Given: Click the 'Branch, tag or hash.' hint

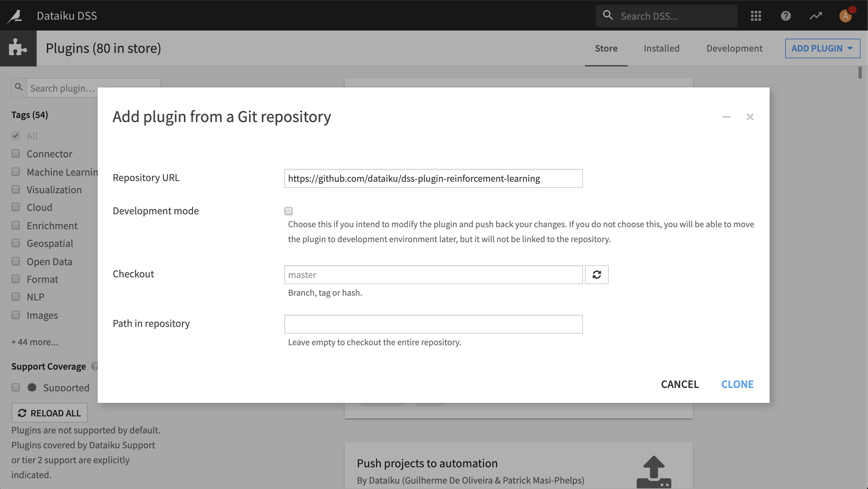Looking at the screenshot, I should (x=325, y=293).
